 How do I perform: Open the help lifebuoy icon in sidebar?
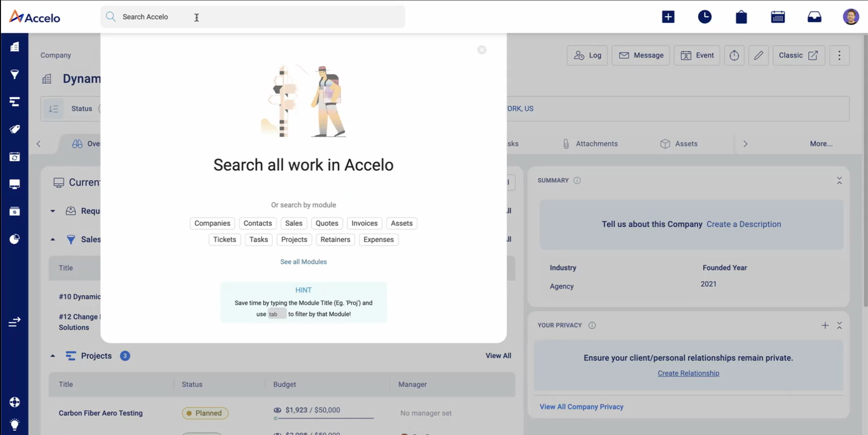pos(15,402)
